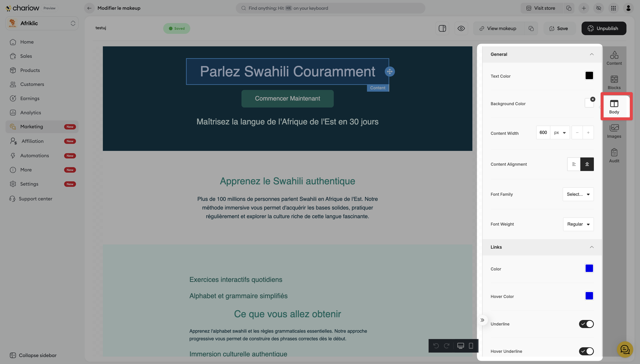Click the Content Width input field

pos(543,132)
